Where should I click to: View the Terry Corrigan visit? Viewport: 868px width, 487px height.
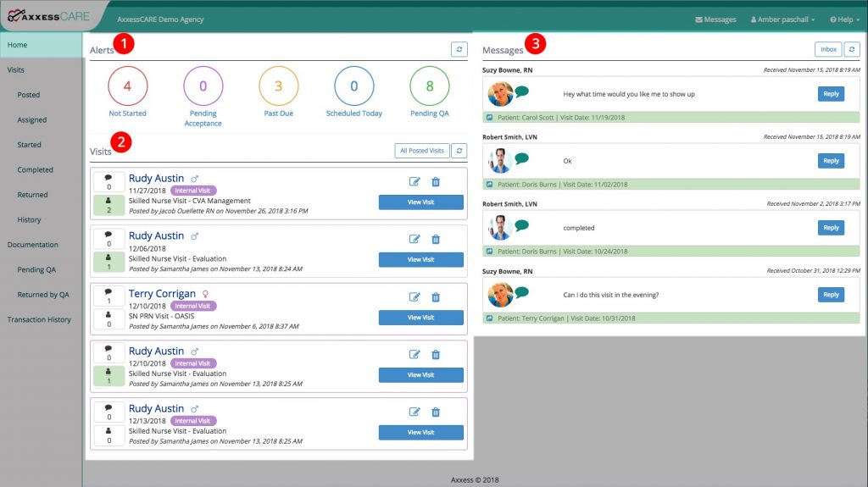[x=420, y=318]
